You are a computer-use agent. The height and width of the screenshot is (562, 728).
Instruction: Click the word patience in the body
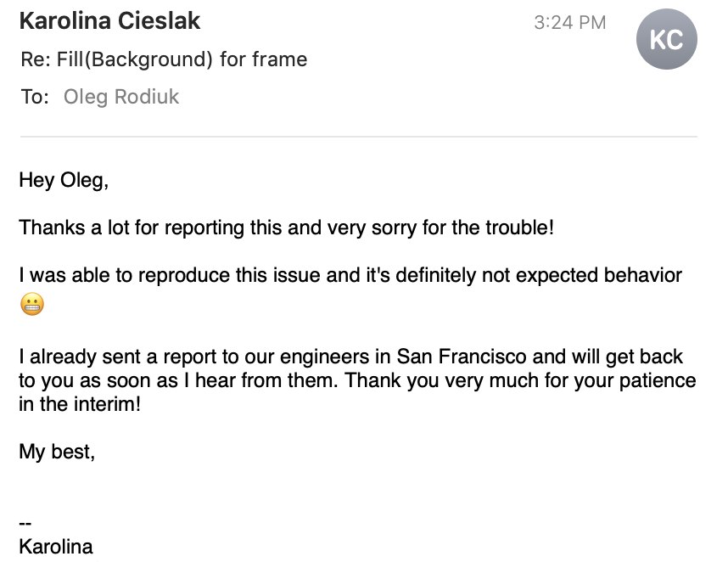tap(658, 380)
